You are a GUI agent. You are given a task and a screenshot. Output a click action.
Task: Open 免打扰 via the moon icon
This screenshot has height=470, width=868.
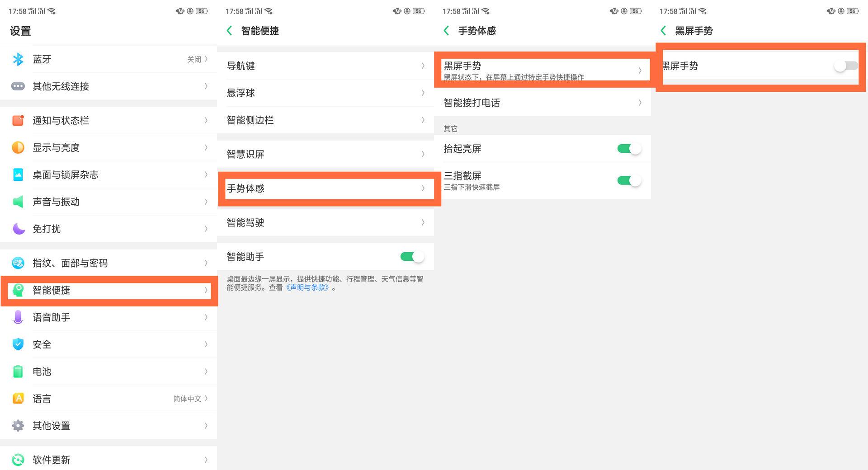tap(18, 229)
